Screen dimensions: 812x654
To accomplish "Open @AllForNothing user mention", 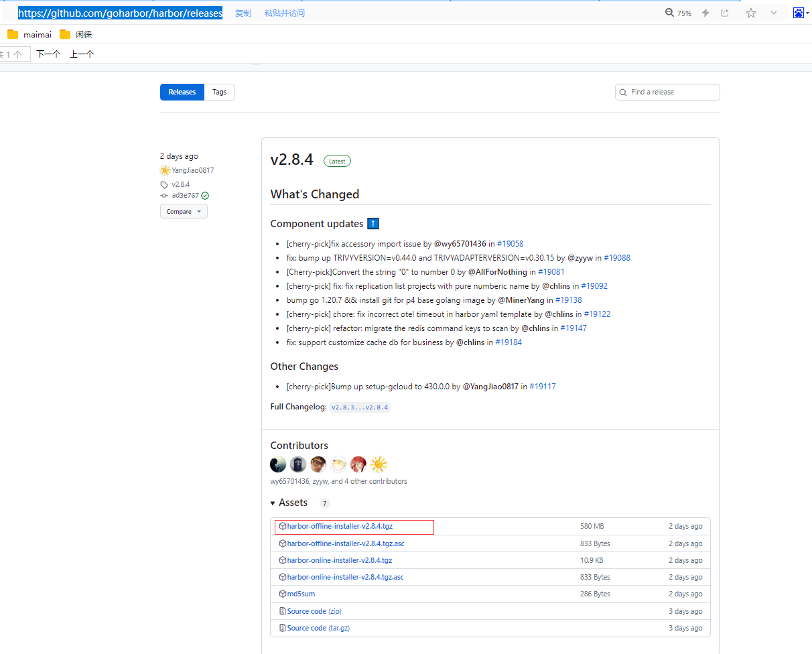I will [498, 272].
